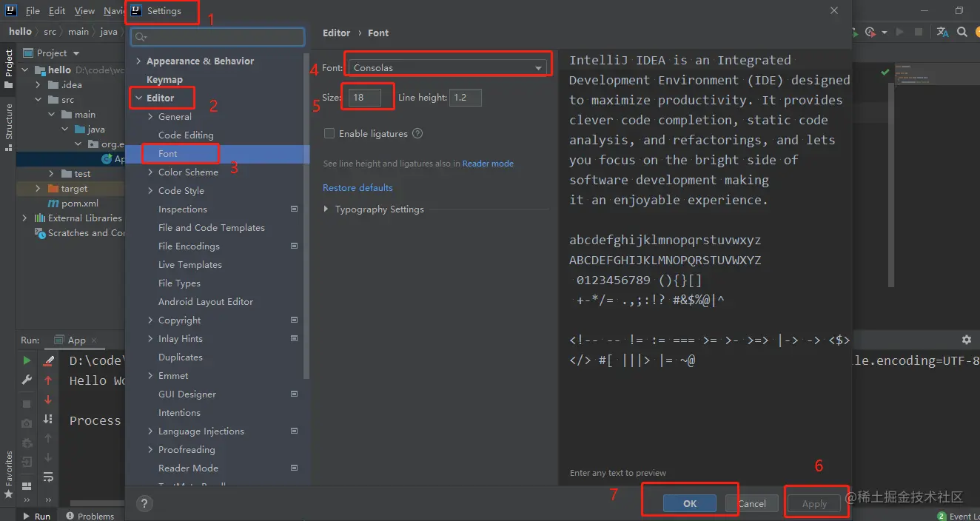Viewport: 980px width, 521px height.
Task: Click the font Size input field
Action: (364, 98)
